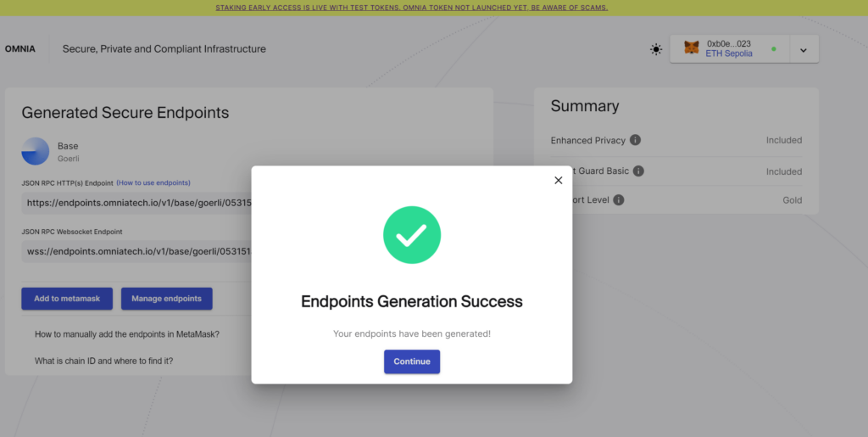Open the staking early access banner link
The width and height of the screenshot is (868, 437).
(x=411, y=8)
